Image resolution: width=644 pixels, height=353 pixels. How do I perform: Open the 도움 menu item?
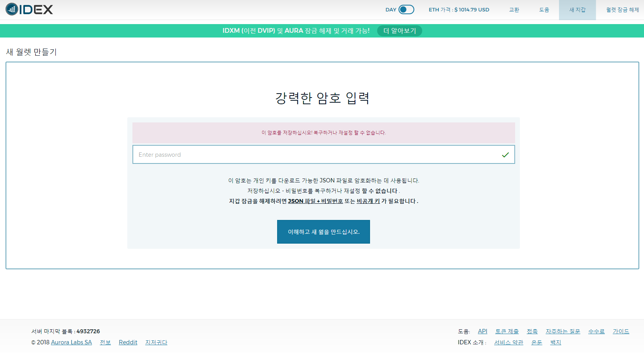(x=544, y=10)
